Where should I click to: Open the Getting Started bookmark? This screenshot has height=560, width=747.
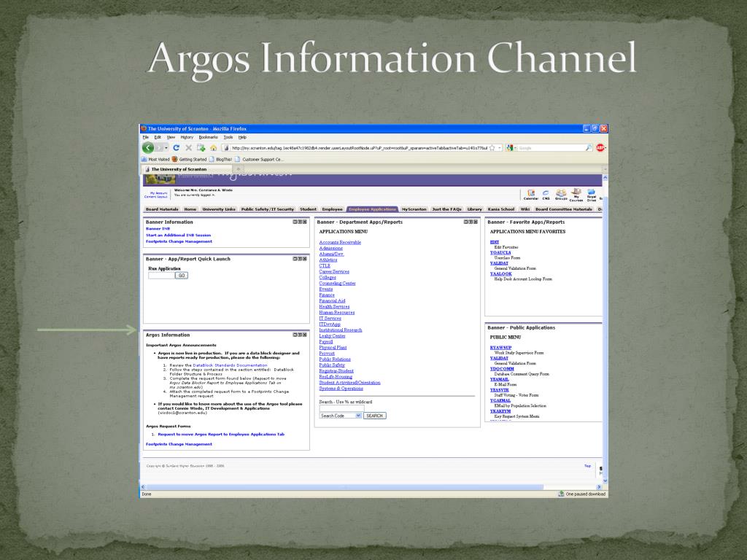point(189,159)
